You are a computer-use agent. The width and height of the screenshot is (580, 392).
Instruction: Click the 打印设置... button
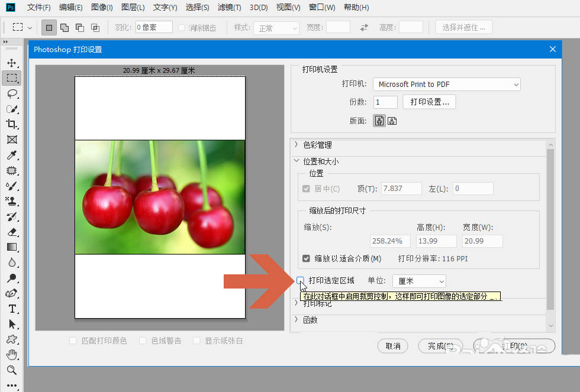pyautogui.click(x=429, y=102)
